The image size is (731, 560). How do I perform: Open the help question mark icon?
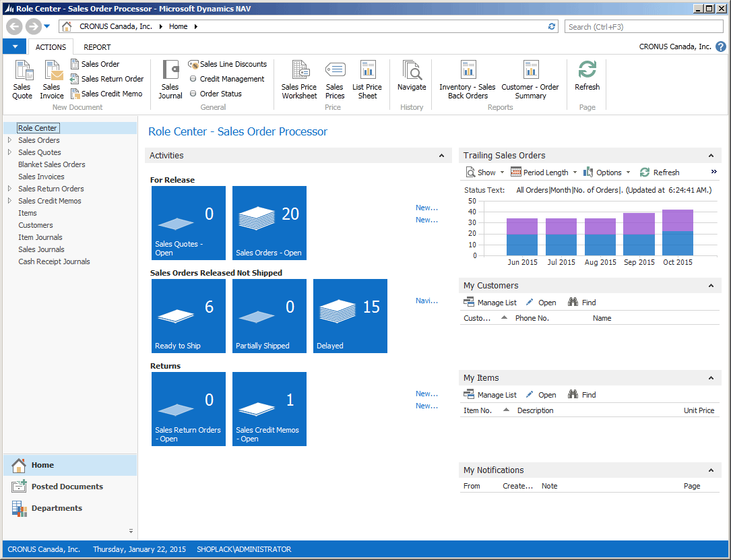(x=721, y=46)
